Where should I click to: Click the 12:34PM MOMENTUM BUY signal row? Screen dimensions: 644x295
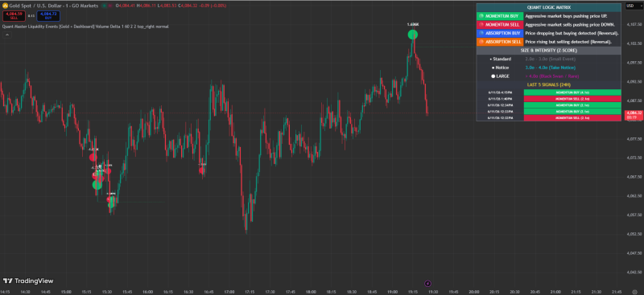pos(549,105)
